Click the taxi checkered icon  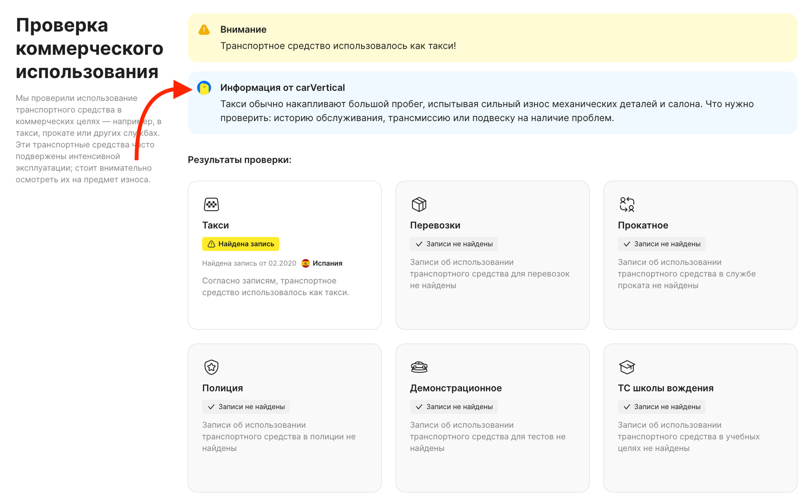pos(211,204)
